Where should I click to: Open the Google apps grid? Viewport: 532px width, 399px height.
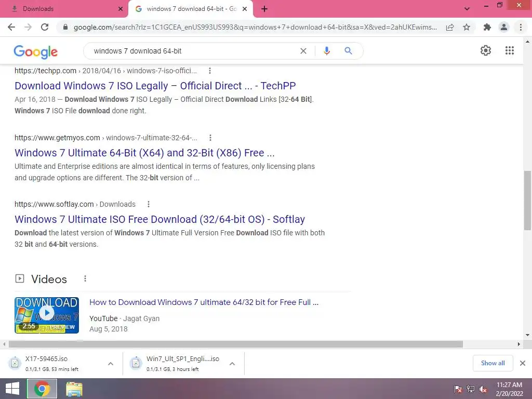click(x=510, y=50)
